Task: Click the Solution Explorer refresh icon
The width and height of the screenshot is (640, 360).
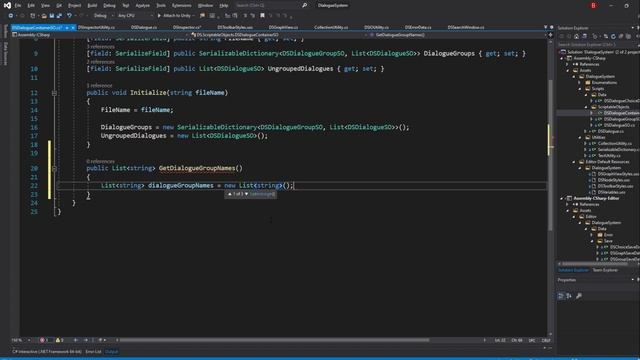Action: 613,36
